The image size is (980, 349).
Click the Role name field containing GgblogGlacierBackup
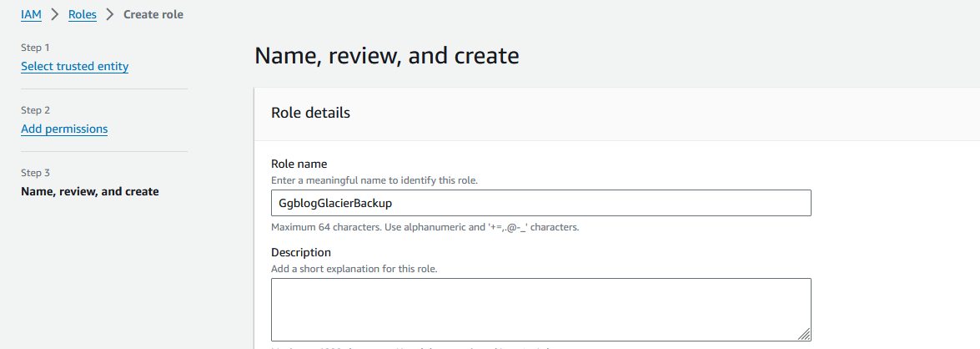tap(540, 203)
